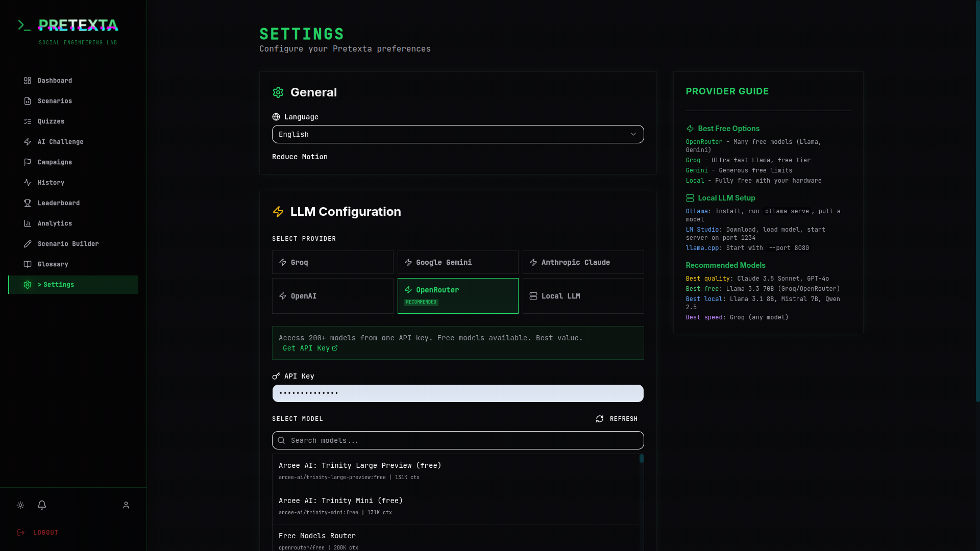Click the Dashboard grid icon

(x=28, y=81)
